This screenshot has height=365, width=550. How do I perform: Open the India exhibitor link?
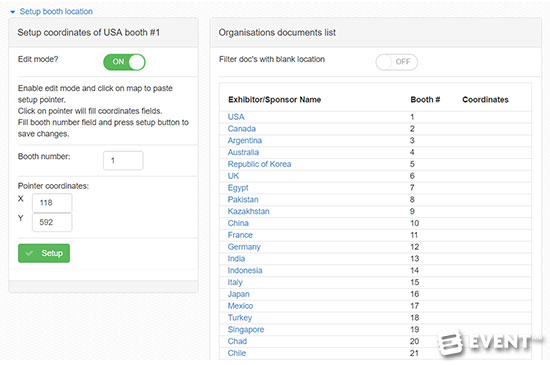point(236,259)
